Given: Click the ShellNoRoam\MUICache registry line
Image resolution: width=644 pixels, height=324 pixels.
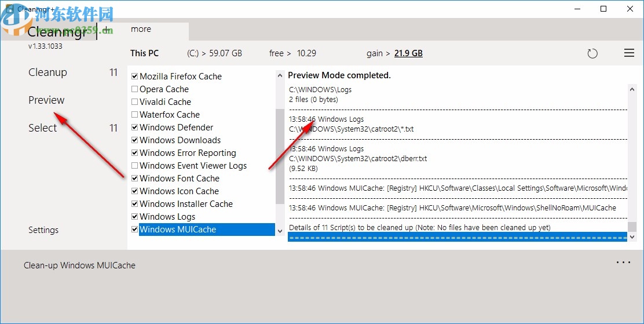Looking at the screenshot, I should click(x=452, y=208).
